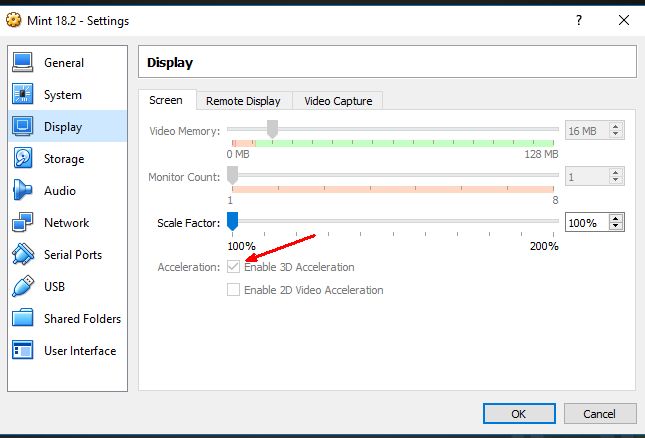Open the User Interface window icon
This screenshot has width=645, height=438.
[23, 350]
